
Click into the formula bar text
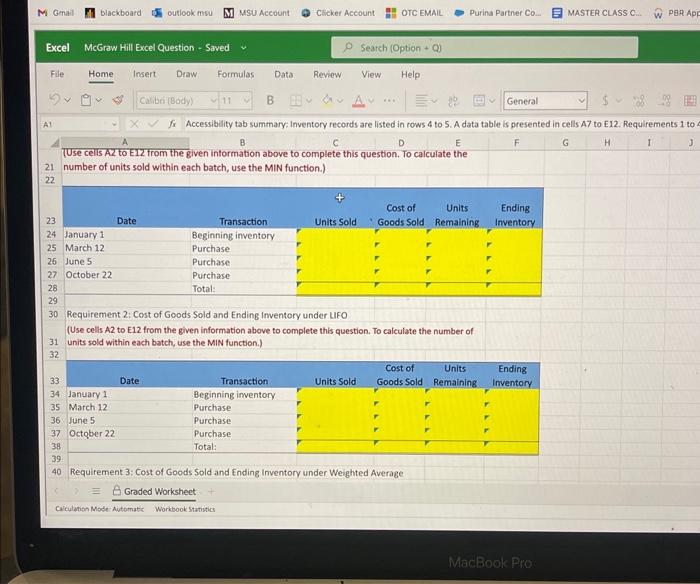tap(442, 124)
